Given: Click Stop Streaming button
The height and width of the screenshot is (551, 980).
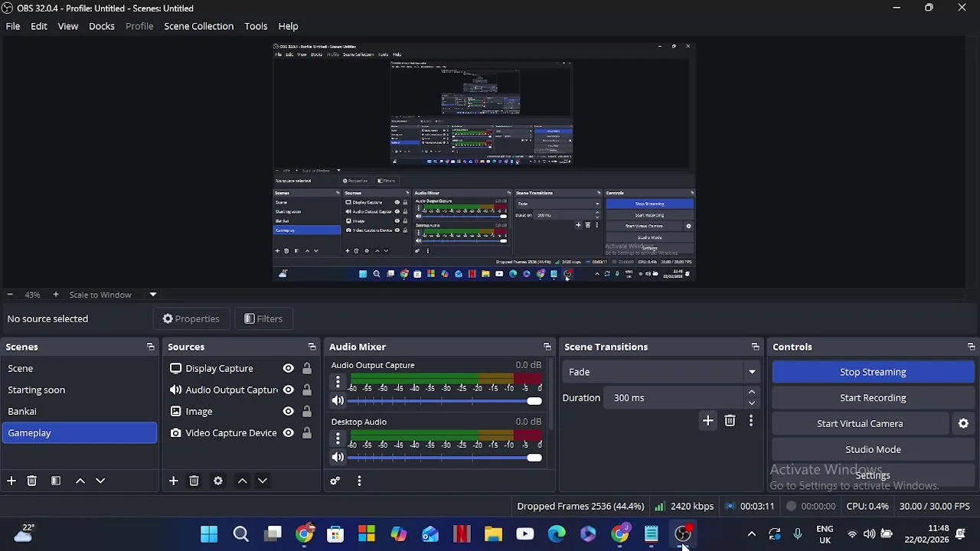Looking at the screenshot, I should [x=873, y=372].
